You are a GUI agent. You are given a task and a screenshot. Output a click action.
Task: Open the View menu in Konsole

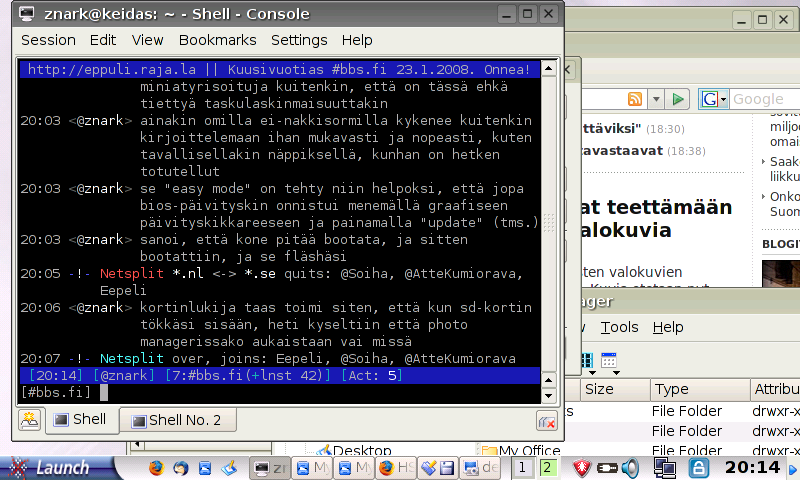coord(147,40)
